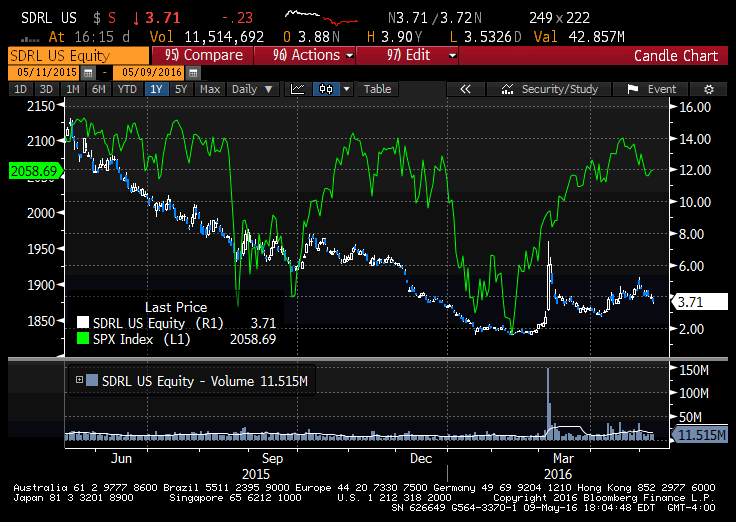This screenshot has width=736, height=522.
Task: Click the green SPX Index legend swatch
Action: point(83,338)
